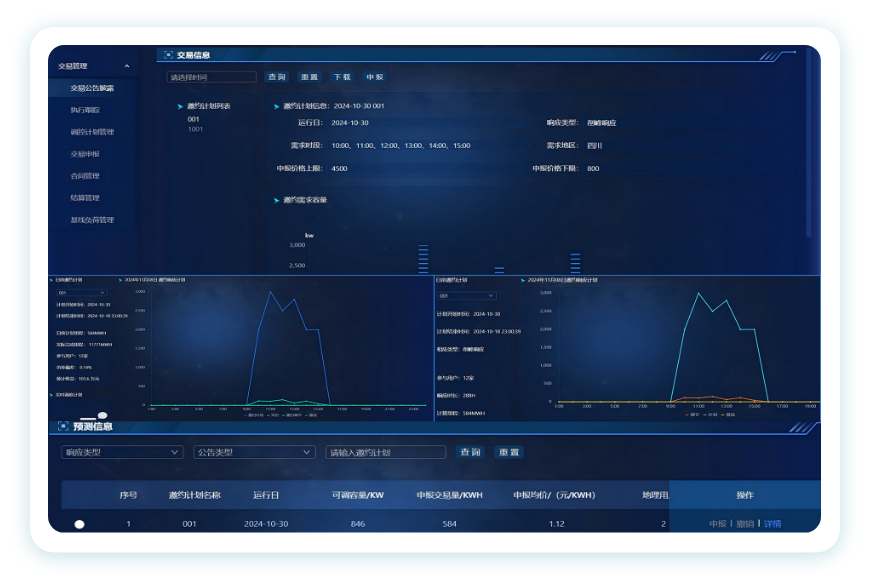Click the 运行日 column header
Viewport: 870px width, 586px height.
pos(266,495)
